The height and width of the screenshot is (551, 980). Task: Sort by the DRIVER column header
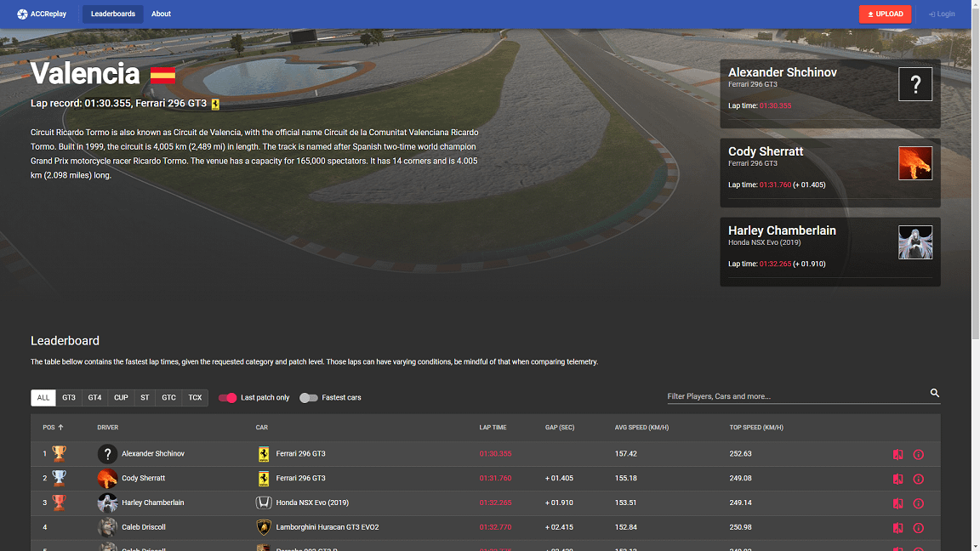[107, 428]
